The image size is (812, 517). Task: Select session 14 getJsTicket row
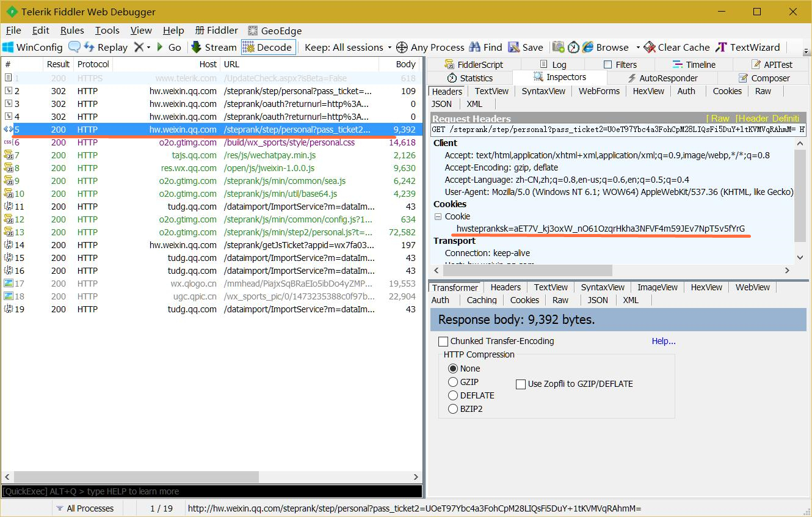211,245
